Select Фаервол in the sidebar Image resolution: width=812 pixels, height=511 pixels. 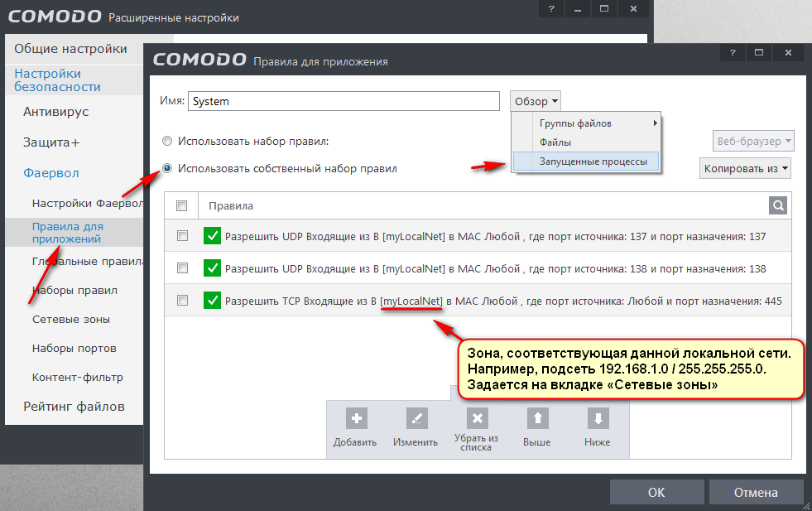(x=51, y=173)
